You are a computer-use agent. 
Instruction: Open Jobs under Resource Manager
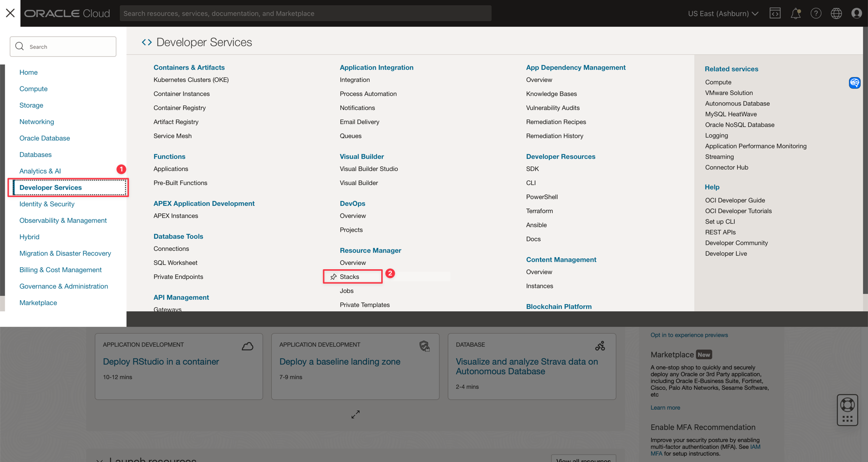[347, 291]
